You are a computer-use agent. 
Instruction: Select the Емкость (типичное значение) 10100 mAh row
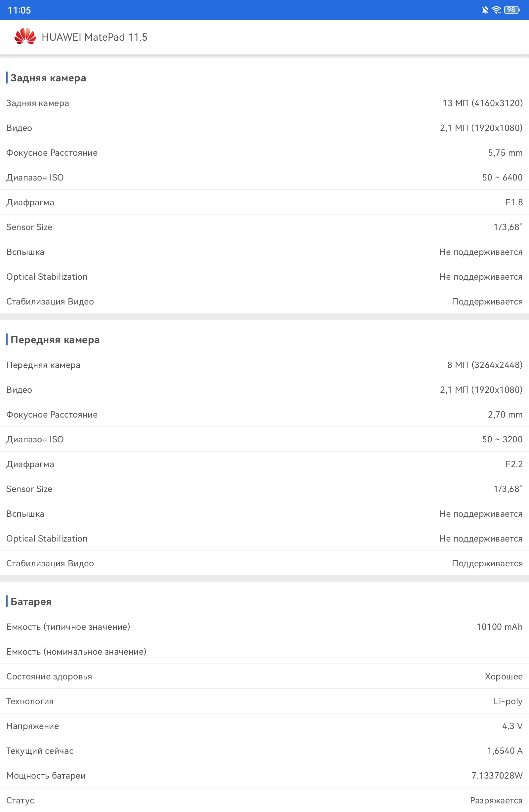pos(264,627)
